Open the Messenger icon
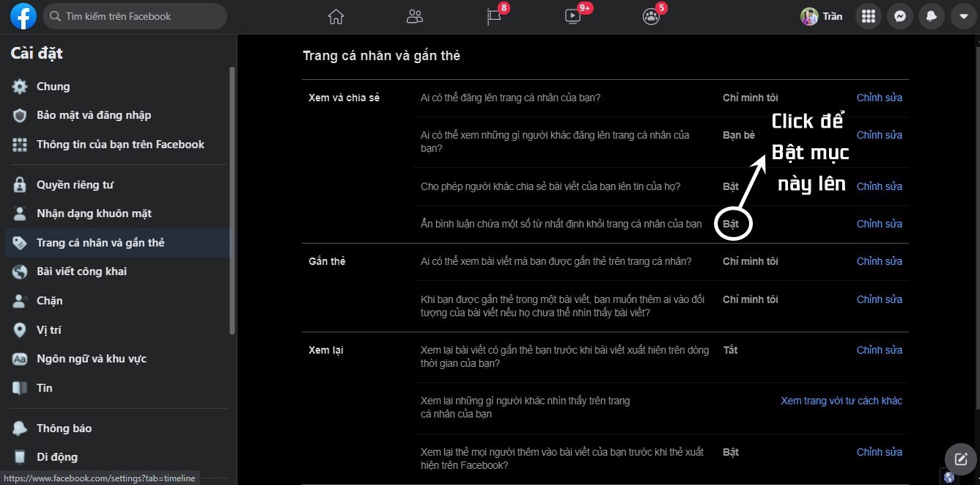The height and width of the screenshot is (485, 980). [900, 16]
